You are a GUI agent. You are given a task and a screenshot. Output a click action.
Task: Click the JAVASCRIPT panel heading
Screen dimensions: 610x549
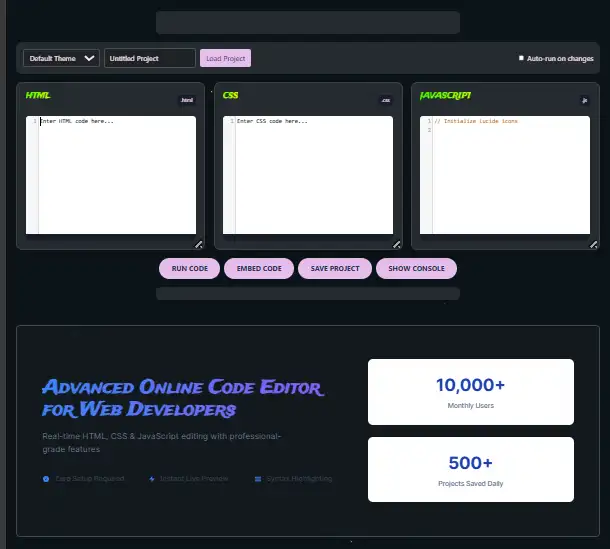[445, 95]
